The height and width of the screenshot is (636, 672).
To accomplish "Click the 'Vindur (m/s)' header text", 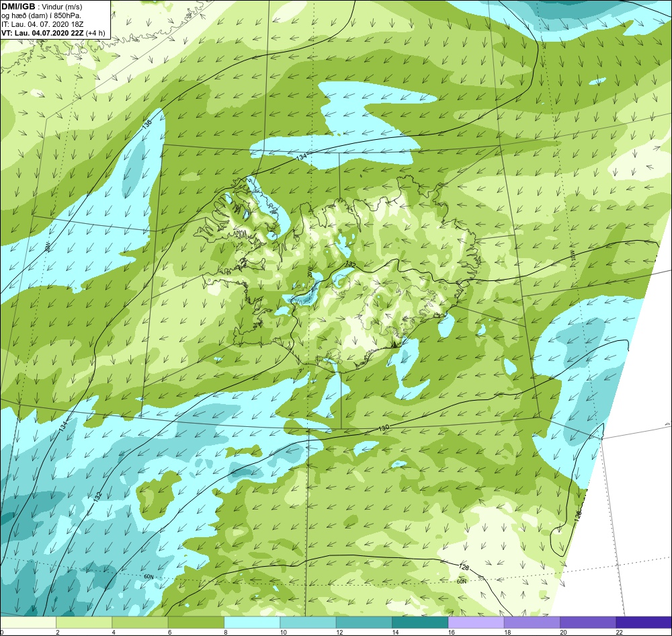I will [x=63, y=7].
